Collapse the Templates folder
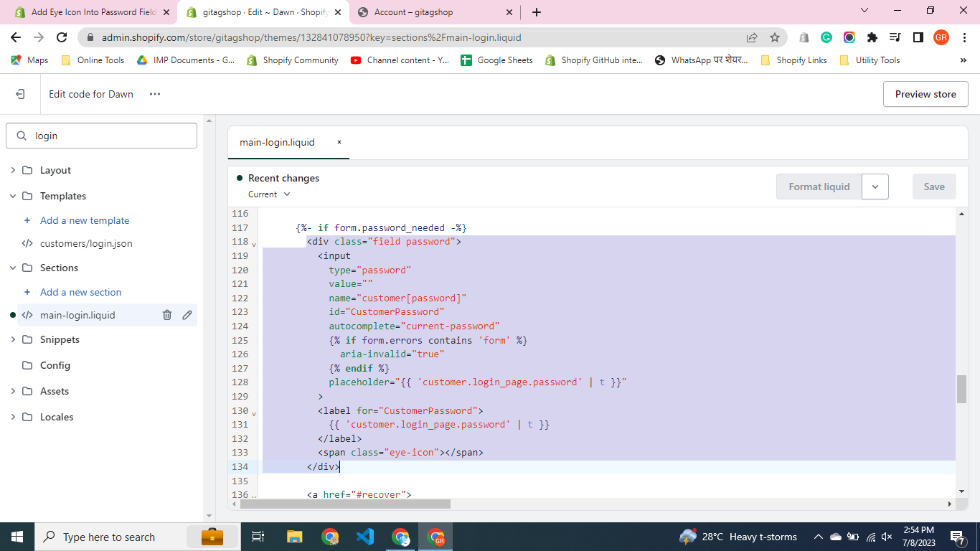 point(13,196)
